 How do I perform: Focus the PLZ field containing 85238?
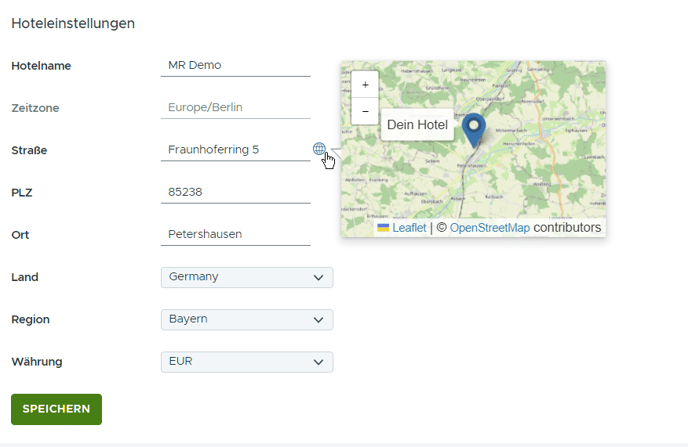[x=236, y=193]
